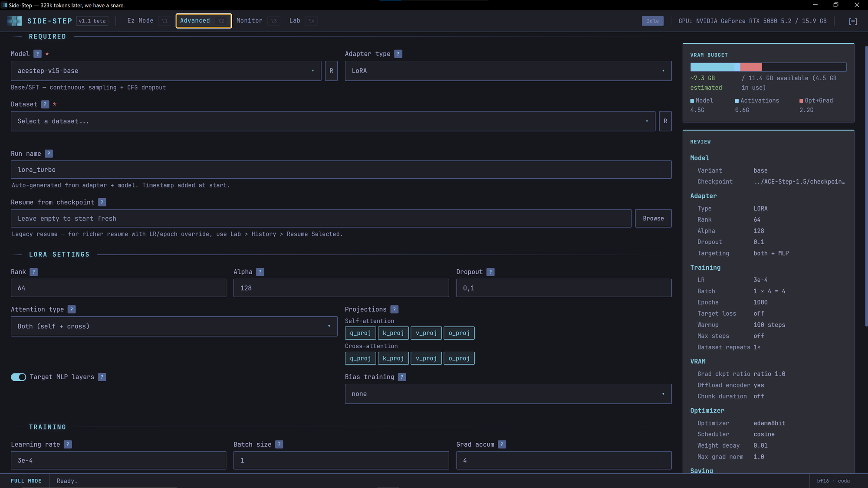Click the help icon beside Adapter type
This screenshot has height=488, width=868.
[398, 54]
